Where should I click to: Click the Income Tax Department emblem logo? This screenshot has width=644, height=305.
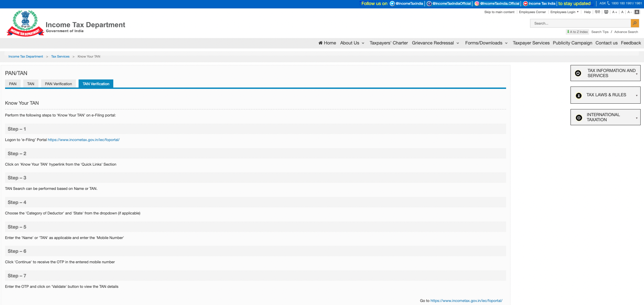25,23
